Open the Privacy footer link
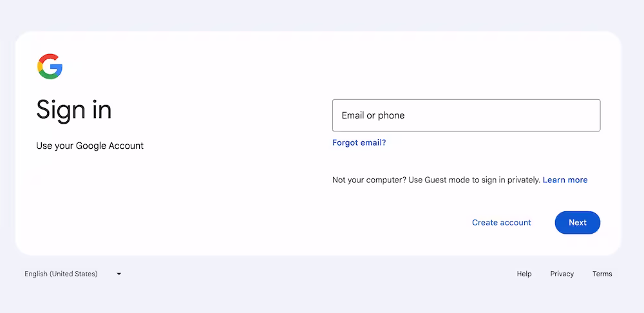This screenshot has width=644, height=313. click(562, 274)
